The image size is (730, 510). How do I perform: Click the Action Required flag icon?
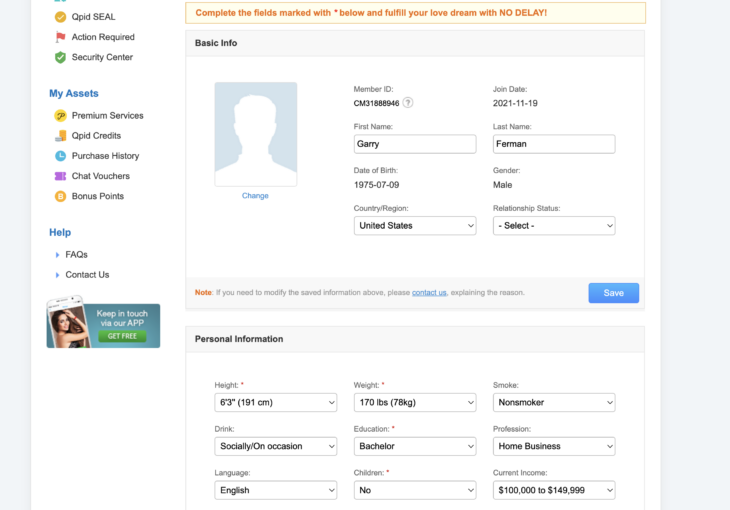click(x=61, y=37)
